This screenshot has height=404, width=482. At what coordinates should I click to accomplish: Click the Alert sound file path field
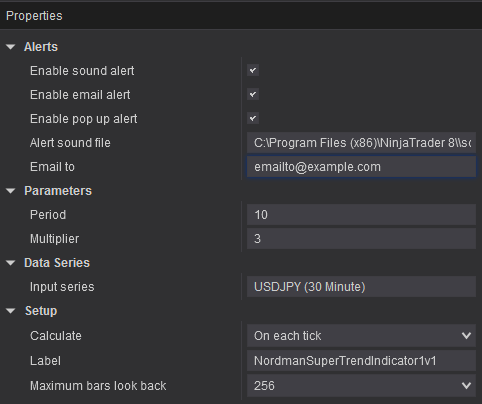(x=361, y=143)
